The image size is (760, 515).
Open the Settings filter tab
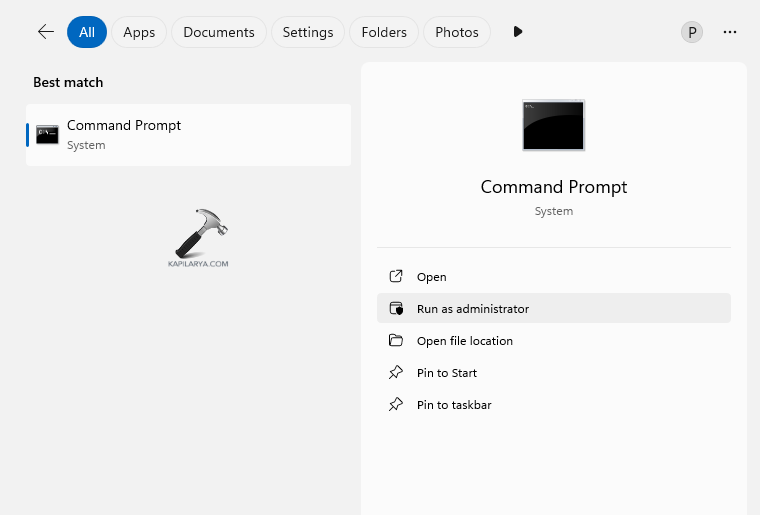307,32
